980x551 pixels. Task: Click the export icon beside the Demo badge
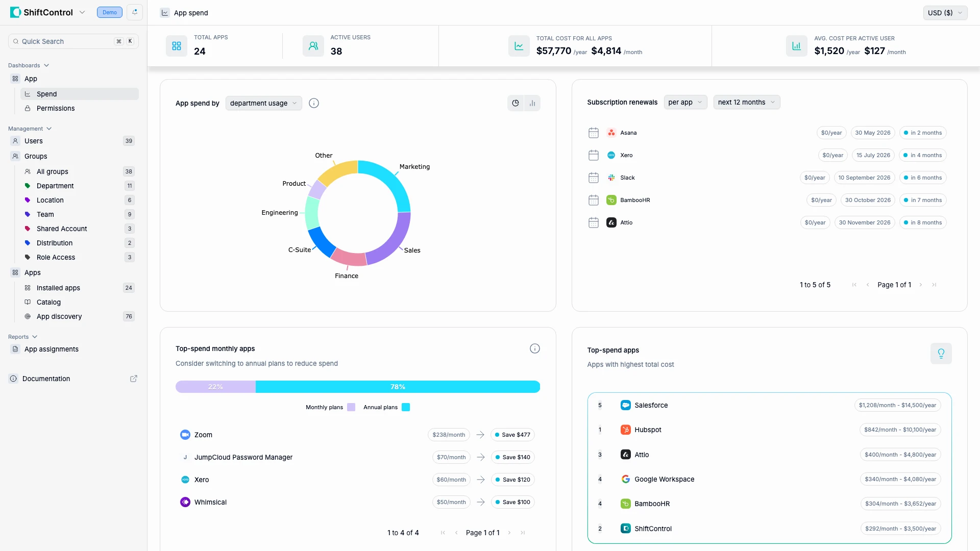(x=134, y=12)
